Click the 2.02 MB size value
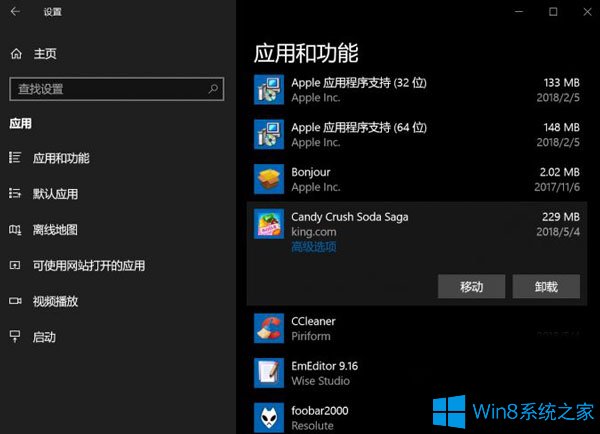The width and height of the screenshot is (600, 434). 559,172
